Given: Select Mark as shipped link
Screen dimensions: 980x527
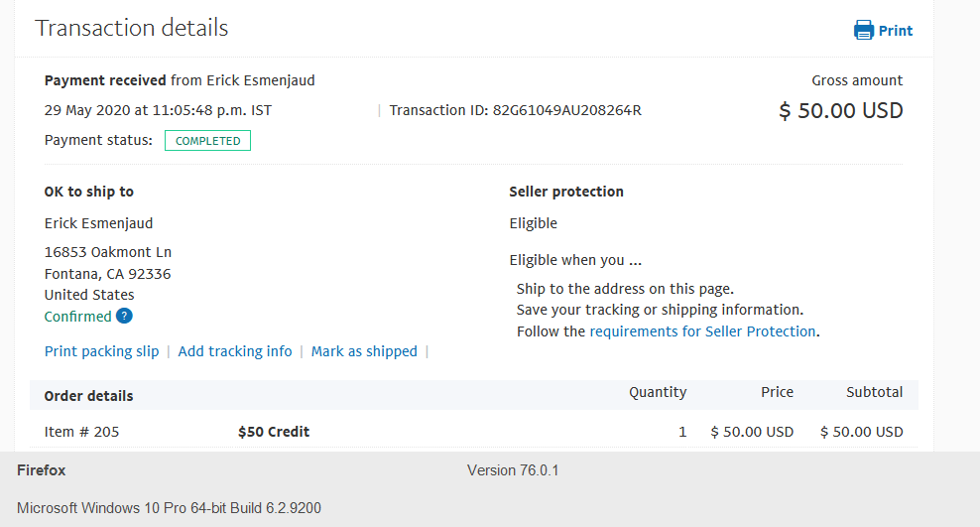Looking at the screenshot, I should [364, 351].
